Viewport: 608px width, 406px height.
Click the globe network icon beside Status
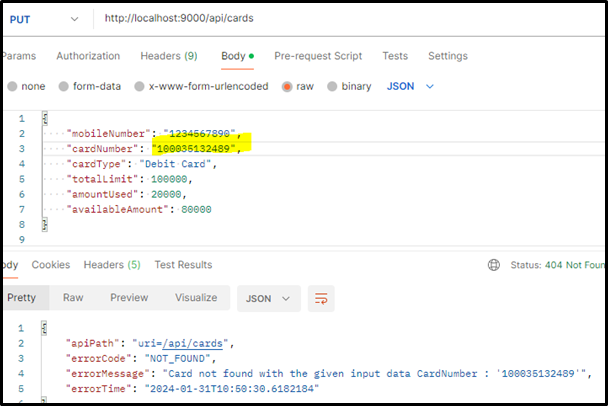[x=493, y=265]
